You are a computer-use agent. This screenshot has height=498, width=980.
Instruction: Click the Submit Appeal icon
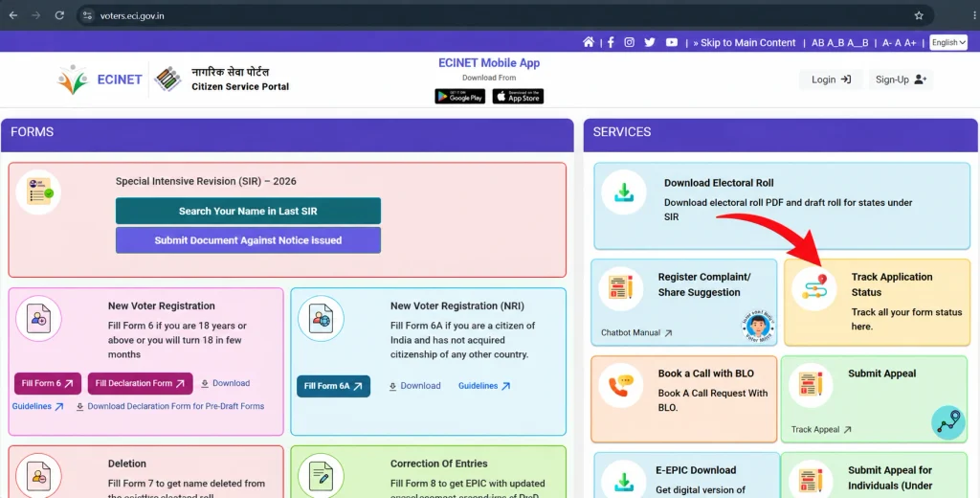point(811,385)
